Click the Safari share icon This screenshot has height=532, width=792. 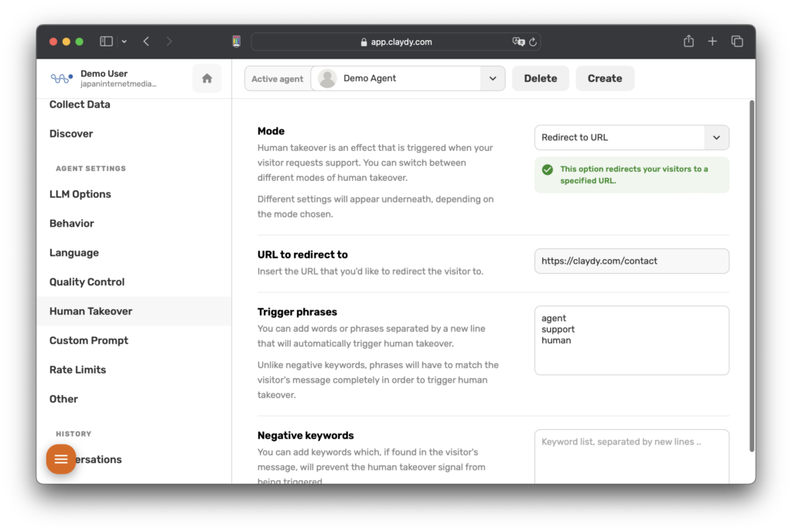point(688,41)
